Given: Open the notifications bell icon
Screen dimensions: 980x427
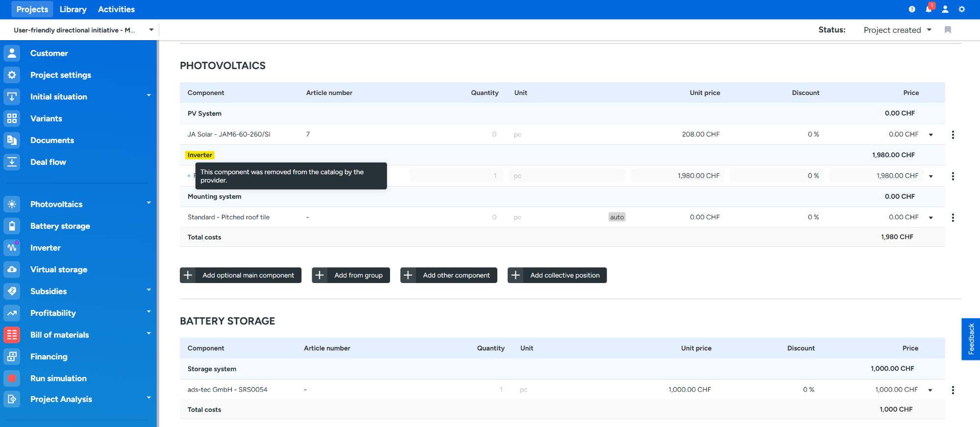Looking at the screenshot, I should pyautogui.click(x=929, y=9).
